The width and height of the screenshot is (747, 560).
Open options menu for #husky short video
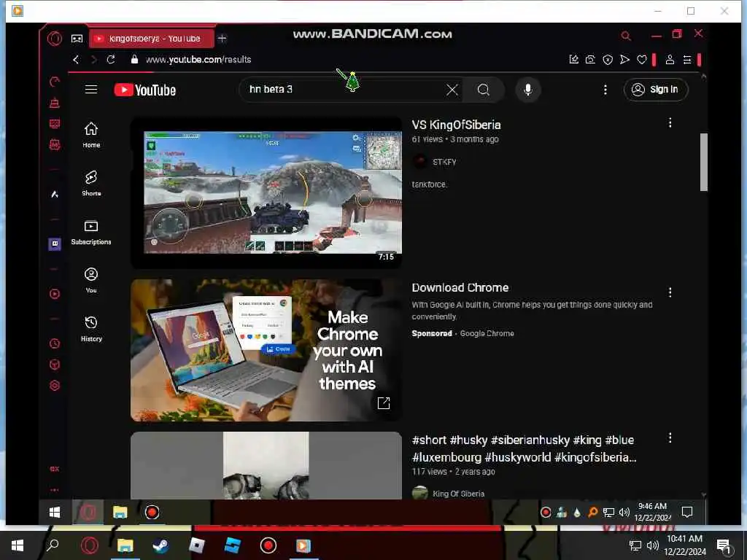(x=670, y=437)
